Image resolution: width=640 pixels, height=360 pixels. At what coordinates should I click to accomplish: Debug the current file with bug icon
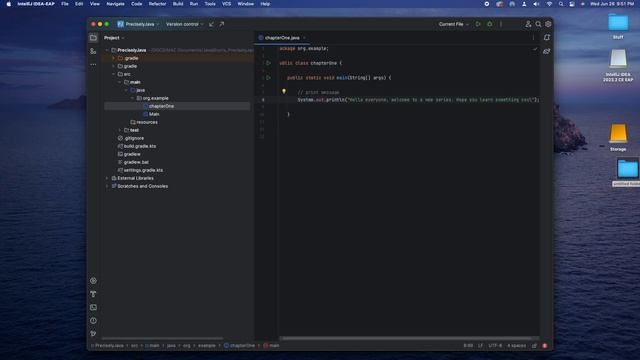click(x=490, y=24)
